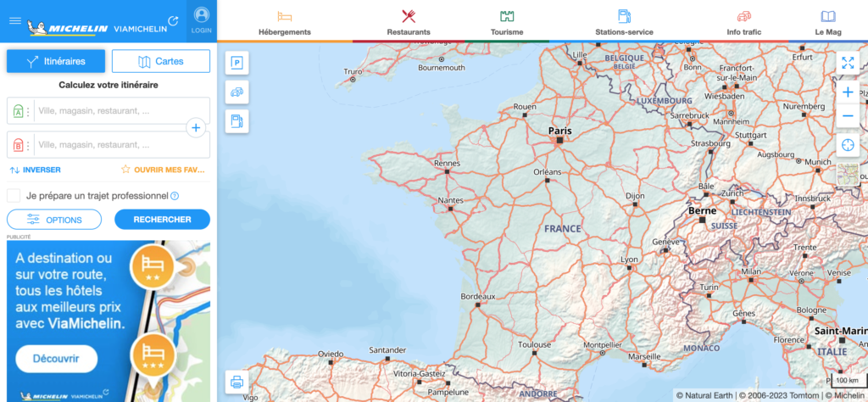
Task: Show parking on the map
Action: pos(237,63)
